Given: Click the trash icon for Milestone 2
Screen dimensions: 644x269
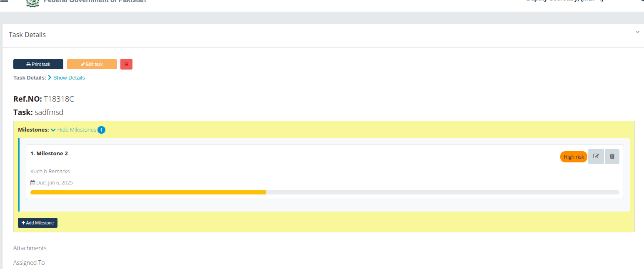Looking at the screenshot, I should [x=612, y=157].
